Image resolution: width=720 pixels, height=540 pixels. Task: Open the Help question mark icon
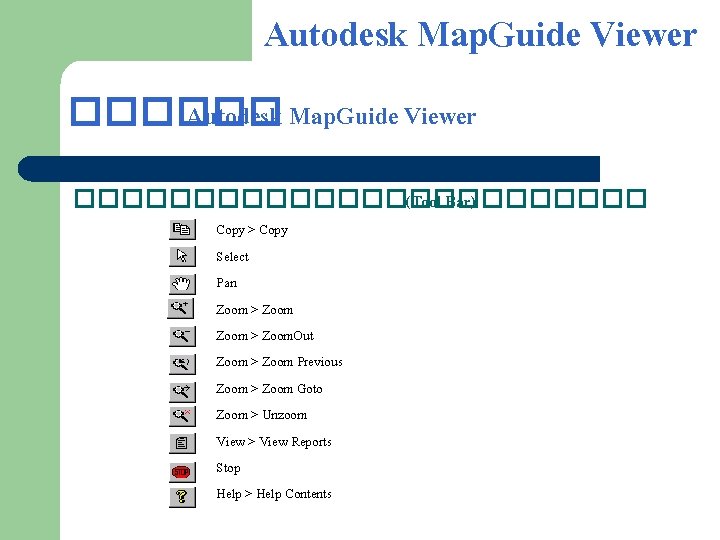pyautogui.click(x=182, y=497)
